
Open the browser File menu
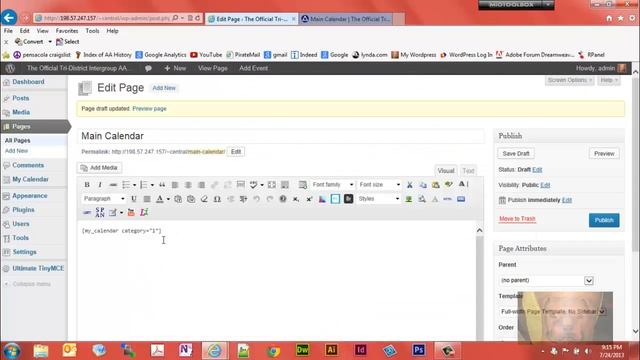(x=8, y=31)
